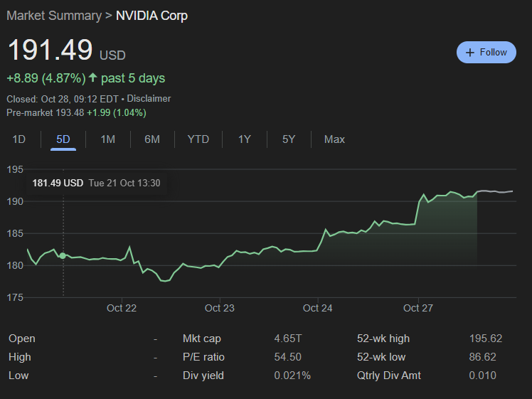Show the 1Y chart range

[244, 139]
